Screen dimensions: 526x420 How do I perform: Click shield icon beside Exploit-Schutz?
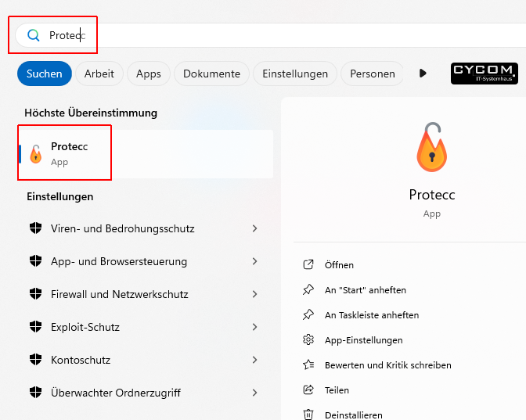click(x=35, y=326)
